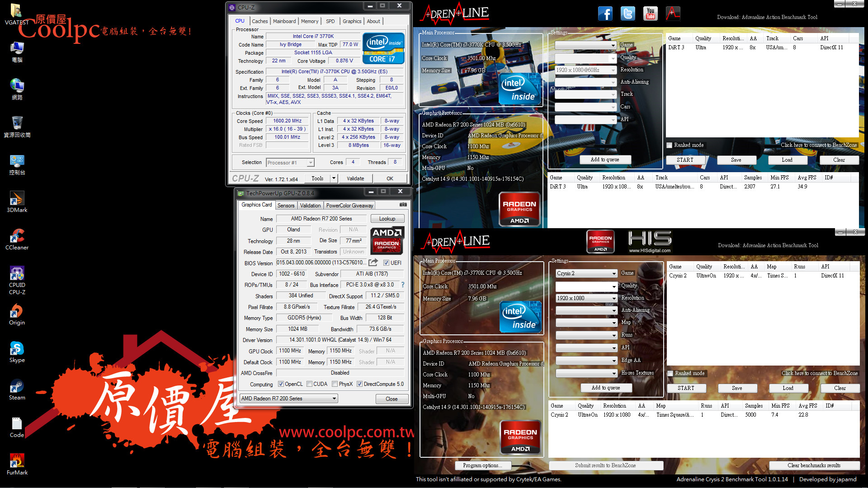Viewport: 868px width, 488px height.
Task: Launch the CPUID CPU-Z desktop shortcut
Action: point(17,280)
